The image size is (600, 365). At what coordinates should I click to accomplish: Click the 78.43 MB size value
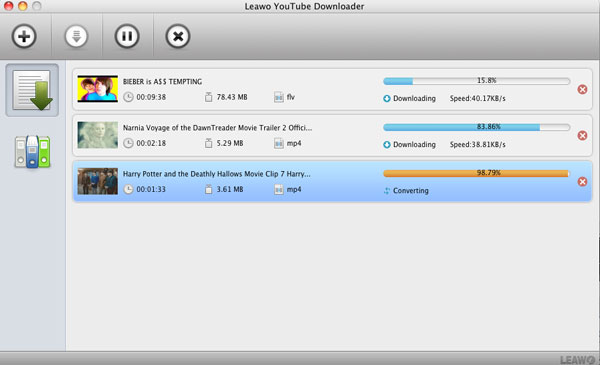click(x=232, y=97)
